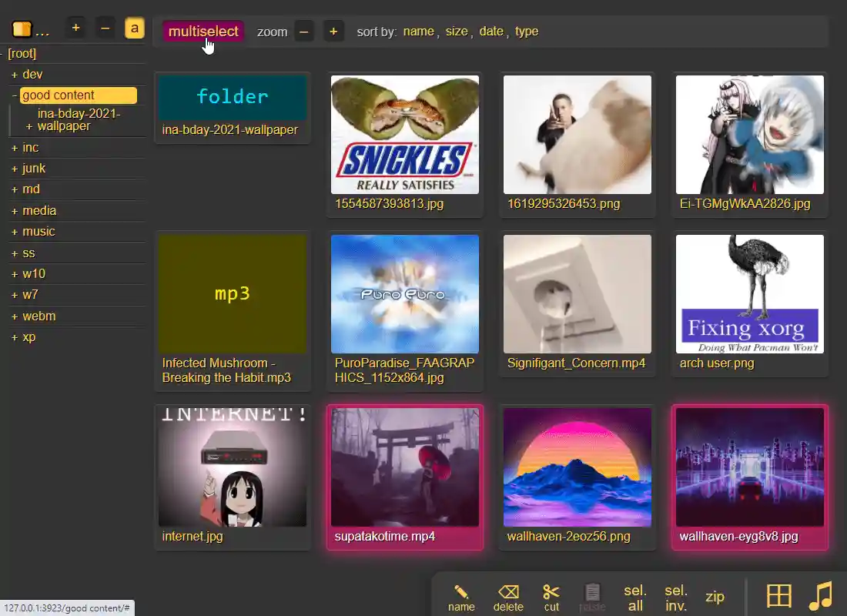Click the '+' icon beside the tree panel
This screenshot has height=616, width=847.
[x=75, y=27]
